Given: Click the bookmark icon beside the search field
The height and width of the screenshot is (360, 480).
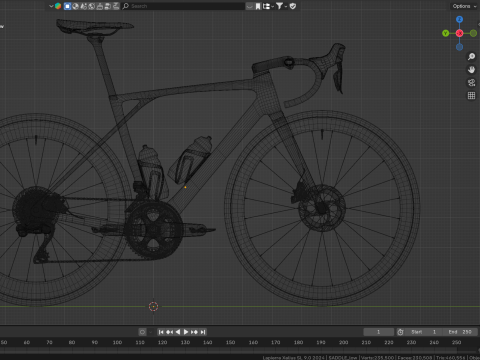Looking at the screenshot, I should tap(258, 6).
